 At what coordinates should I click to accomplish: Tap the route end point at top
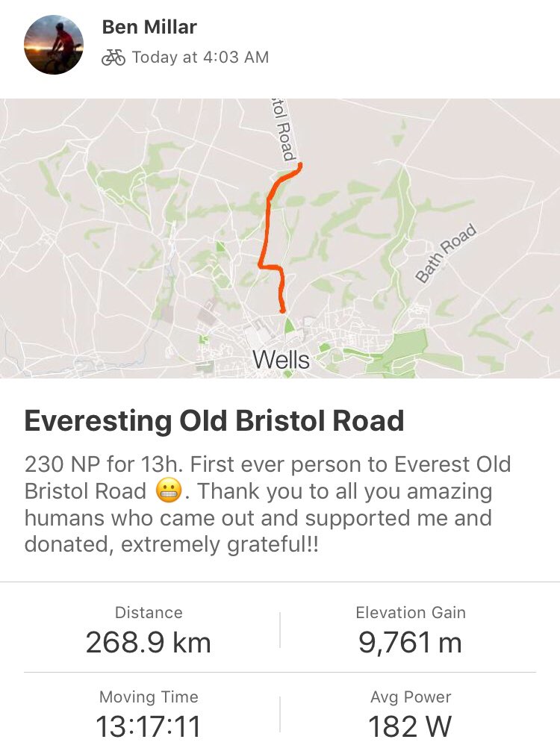point(299,166)
